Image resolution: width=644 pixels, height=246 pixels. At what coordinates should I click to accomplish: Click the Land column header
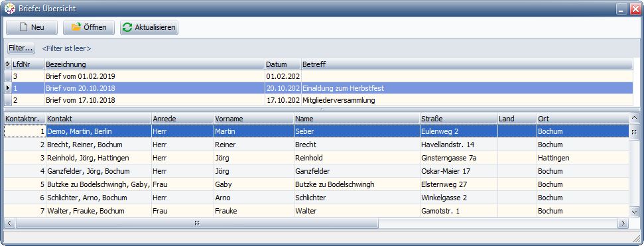[x=517, y=118]
